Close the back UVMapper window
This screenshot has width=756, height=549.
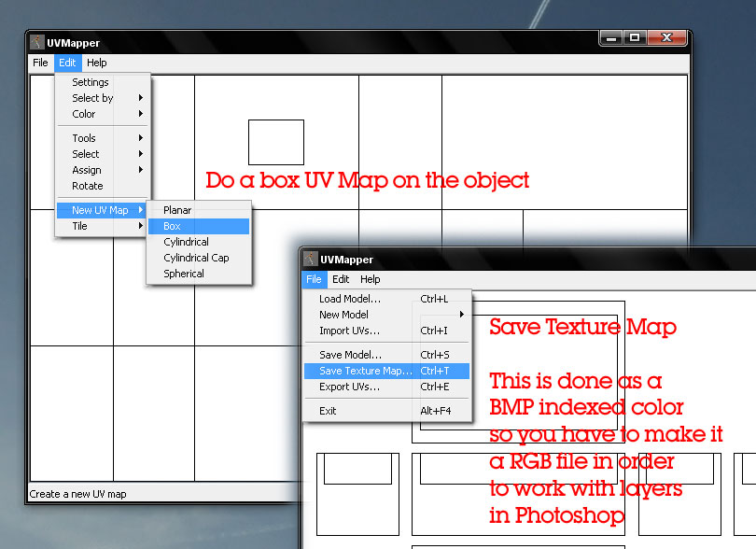(666, 37)
